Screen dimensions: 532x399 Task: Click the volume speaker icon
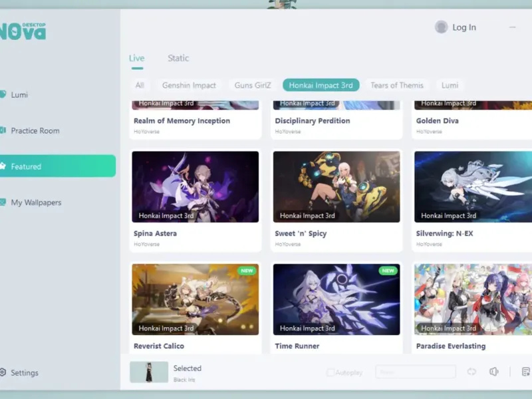pyautogui.click(x=494, y=372)
